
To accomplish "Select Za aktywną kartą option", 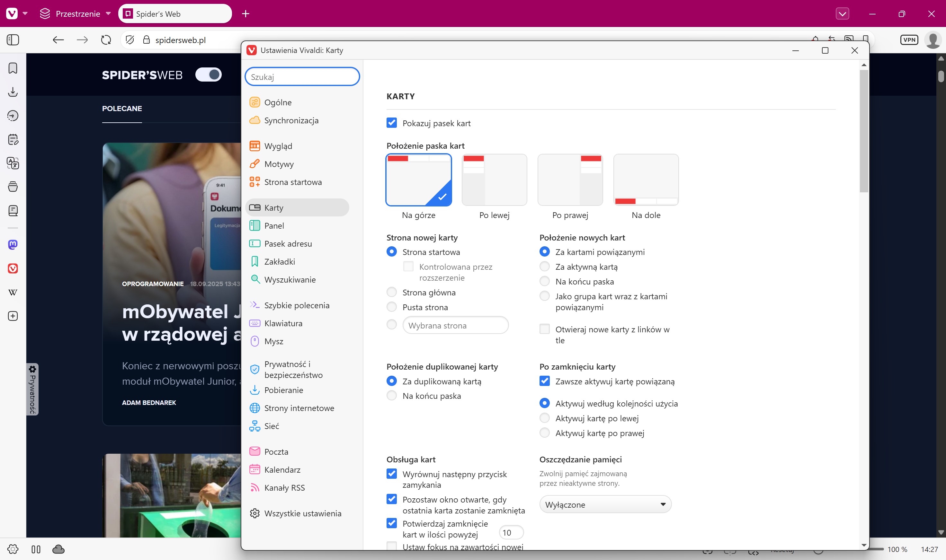I will pos(545,267).
